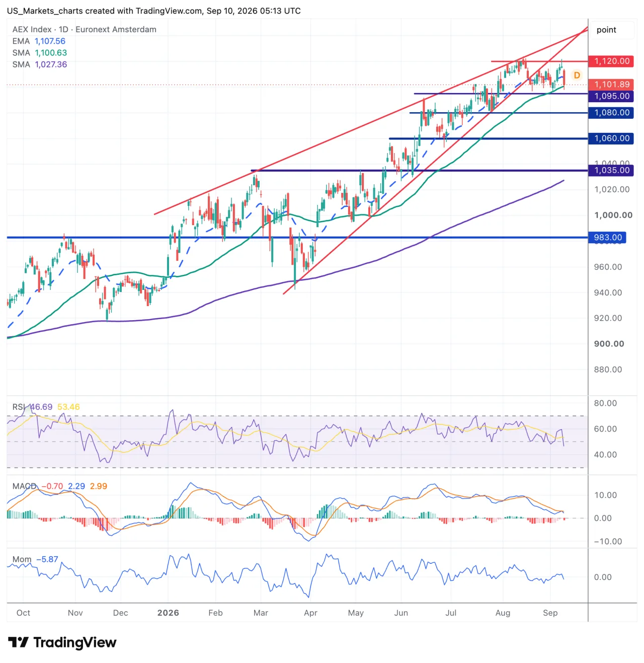Screen dimensions: 644x663
Task: Click the Mar label on time axis
Action: point(261,613)
